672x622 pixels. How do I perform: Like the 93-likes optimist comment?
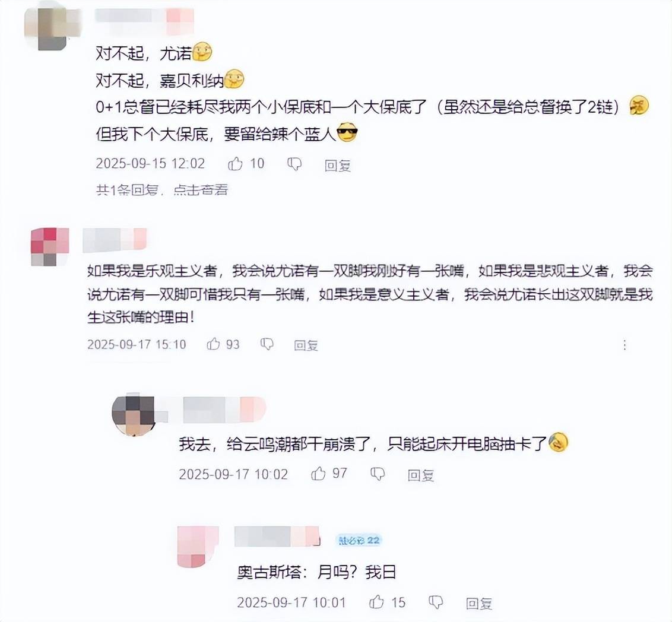tap(214, 344)
